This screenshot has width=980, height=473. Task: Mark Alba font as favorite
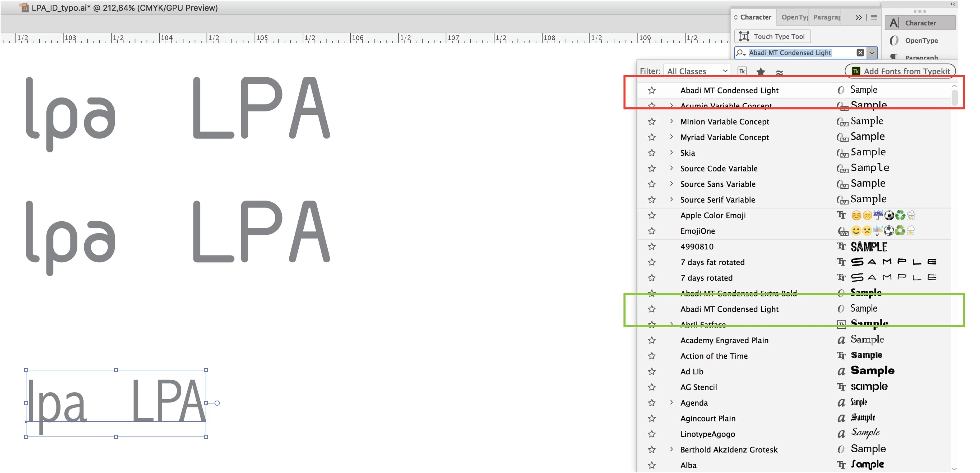coord(652,465)
